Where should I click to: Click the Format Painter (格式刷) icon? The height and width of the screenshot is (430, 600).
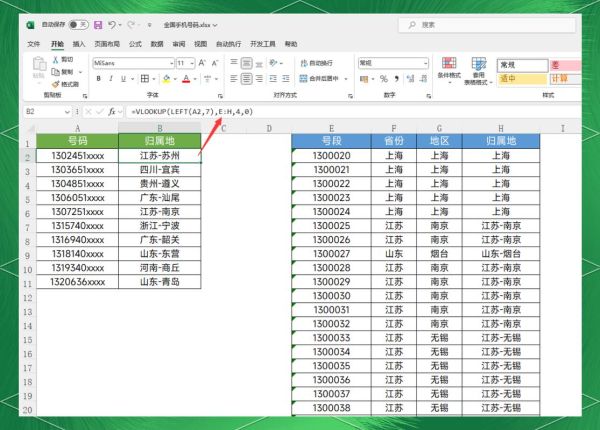pos(53,84)
